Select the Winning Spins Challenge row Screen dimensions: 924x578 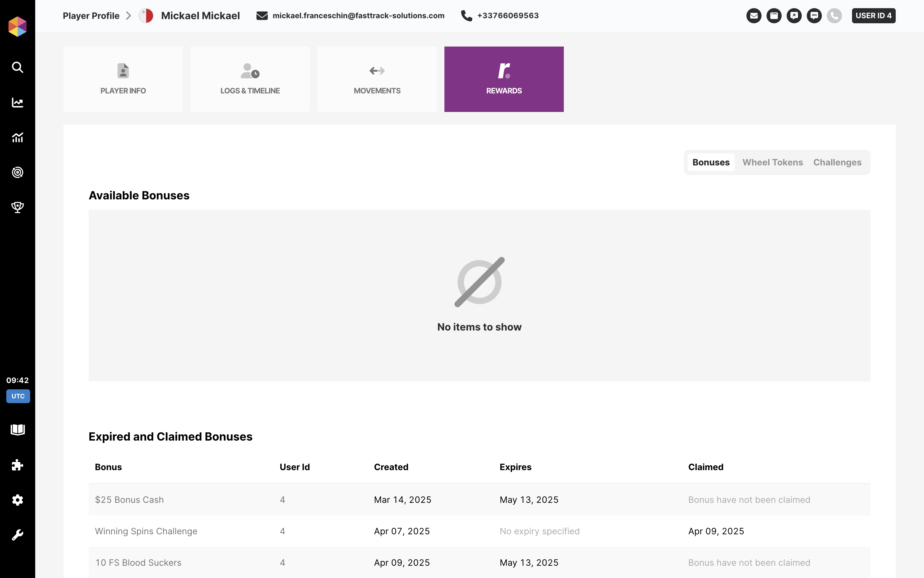point(146,531)
